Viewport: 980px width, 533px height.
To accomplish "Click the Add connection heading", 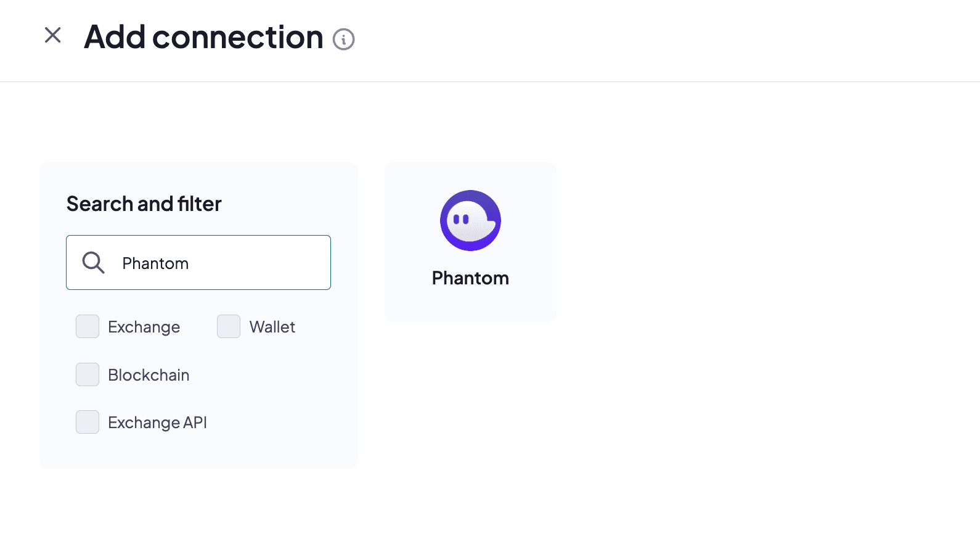I will (x=203, y=37).
